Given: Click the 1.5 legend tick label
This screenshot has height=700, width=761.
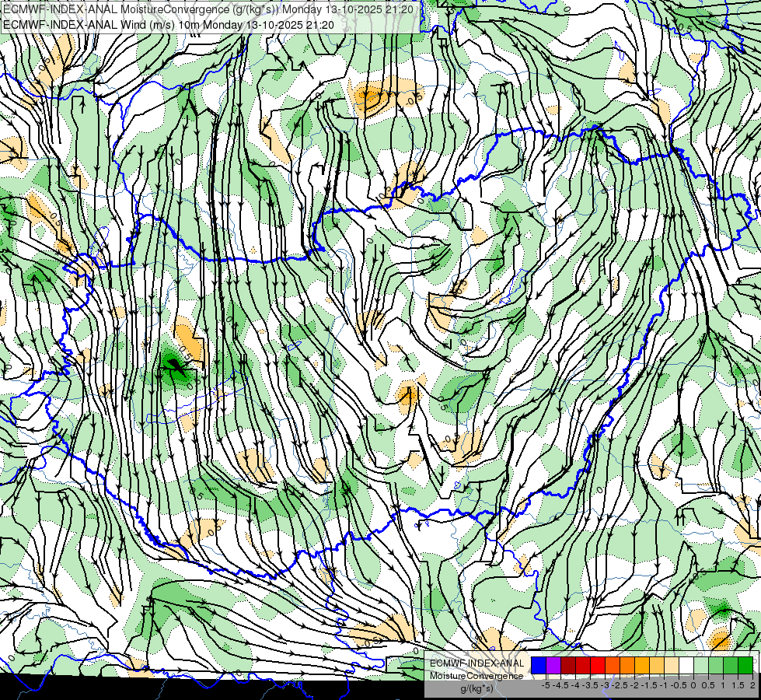Looking at the screenshot, I should pyautogui.click(x=738, y=685).
